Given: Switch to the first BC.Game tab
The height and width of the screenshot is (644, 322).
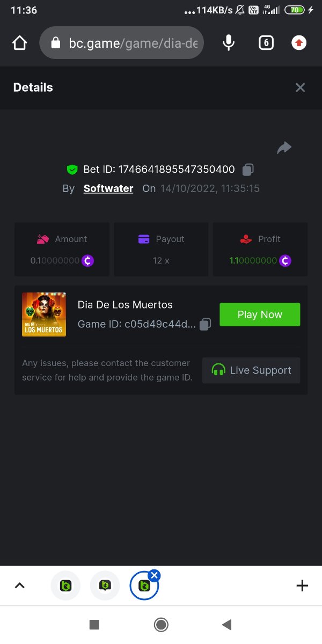Looking at the screenshot, I should point(65,586).
